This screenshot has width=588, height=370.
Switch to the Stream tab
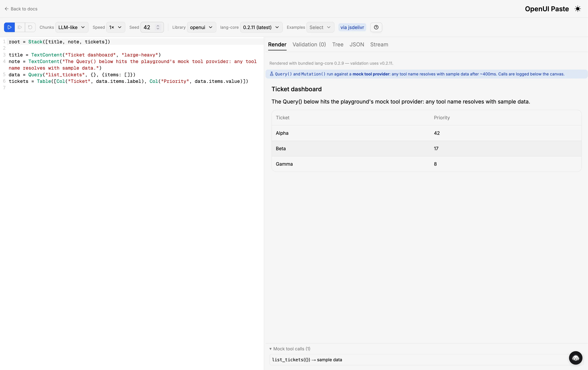click(379, 45)
